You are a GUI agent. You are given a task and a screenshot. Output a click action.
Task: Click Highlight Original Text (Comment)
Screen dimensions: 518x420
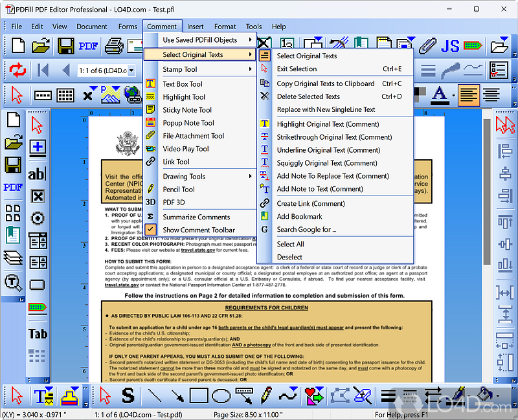pos(335,124)
